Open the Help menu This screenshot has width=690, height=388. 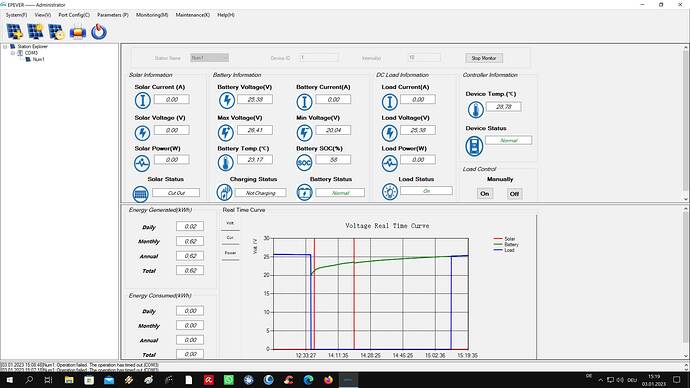(226, 15)
